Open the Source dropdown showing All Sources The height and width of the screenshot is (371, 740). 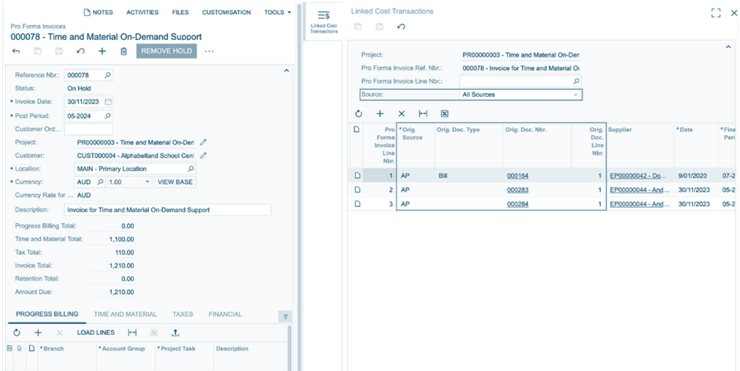(521, 94)
